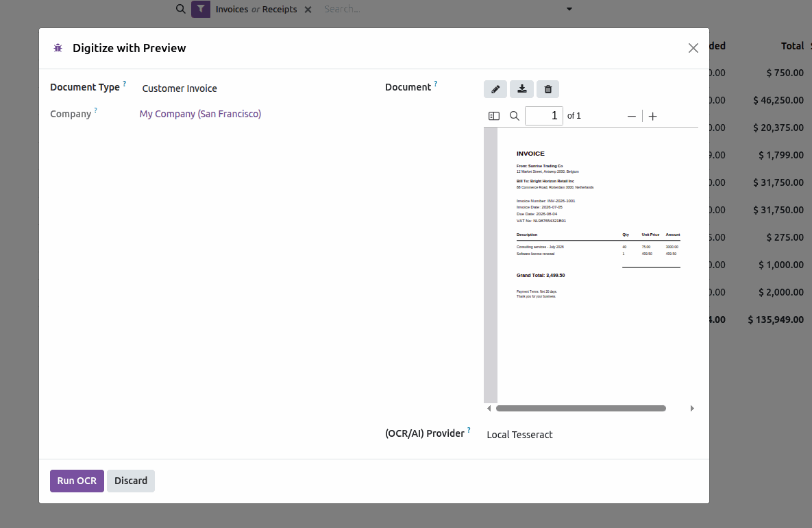Click the $ 20,375.00 total cell

778,128
